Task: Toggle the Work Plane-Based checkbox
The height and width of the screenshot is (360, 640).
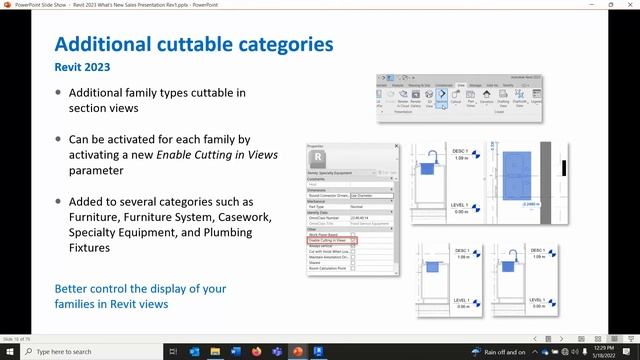Action: click(x=353, y=235)
